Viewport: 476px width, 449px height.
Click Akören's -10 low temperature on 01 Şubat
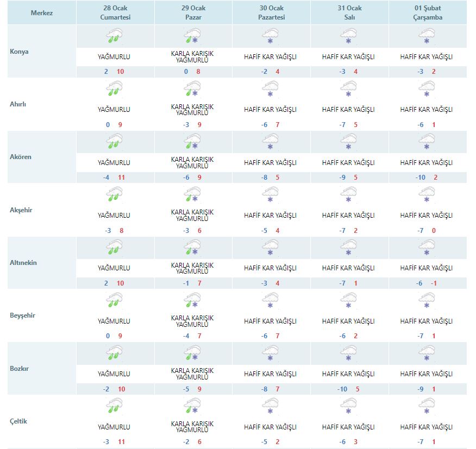pyautogui.click(x=421, y=178)
